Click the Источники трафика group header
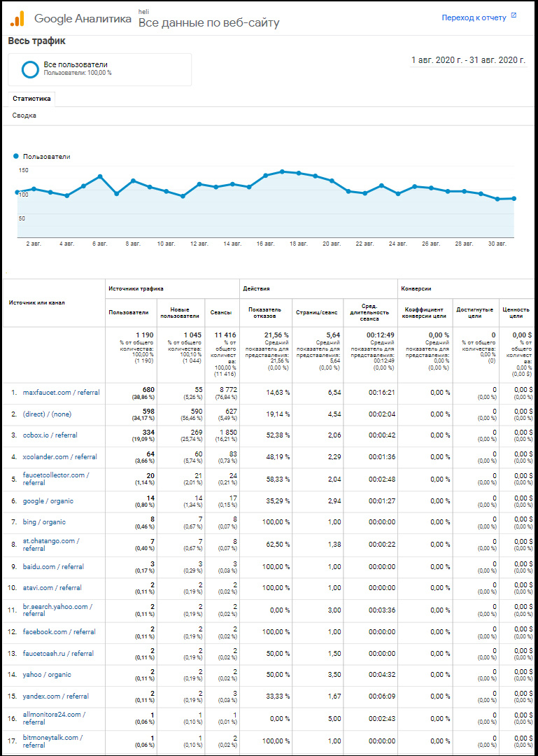This screenshot has width=538, height=756. 136,289
